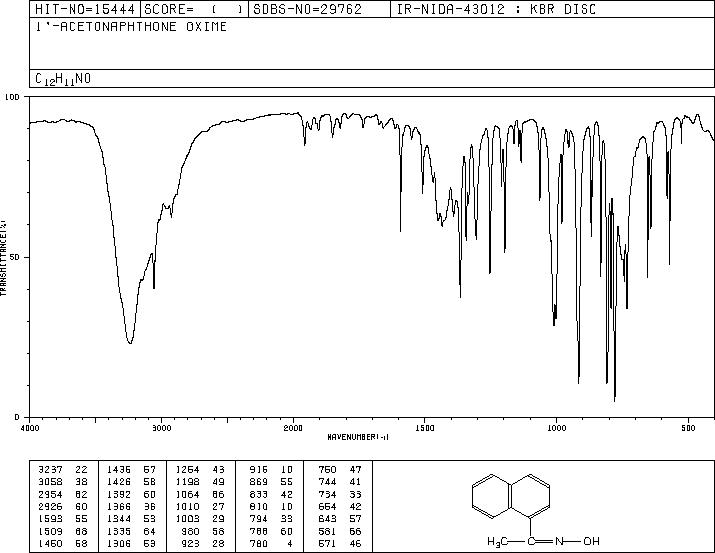The width and height of the screenshot is (715, 553).
Task: Click the WAVENUMBER axis title
Action: [358, 437]
